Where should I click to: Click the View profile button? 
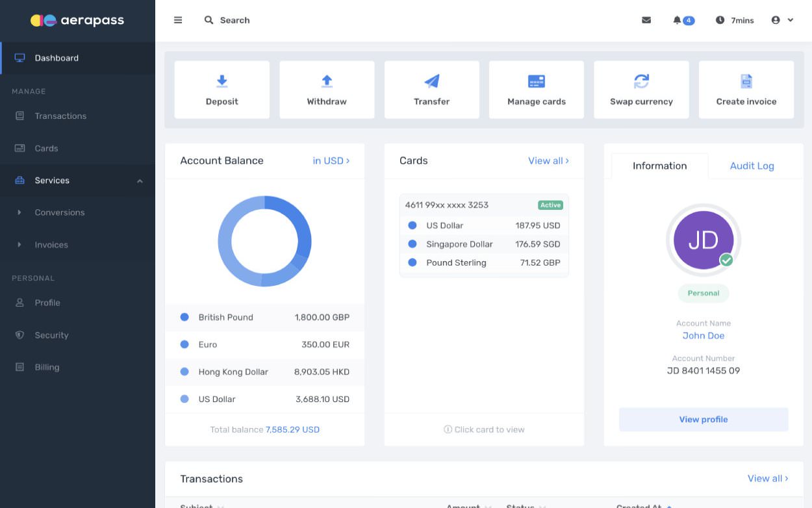tap(704, 419)
